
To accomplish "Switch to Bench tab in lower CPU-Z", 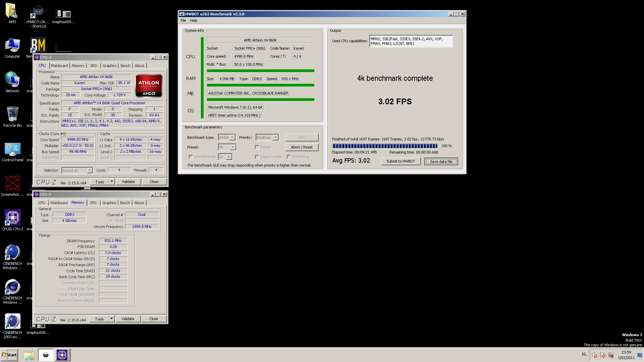I will coord(125,203).
